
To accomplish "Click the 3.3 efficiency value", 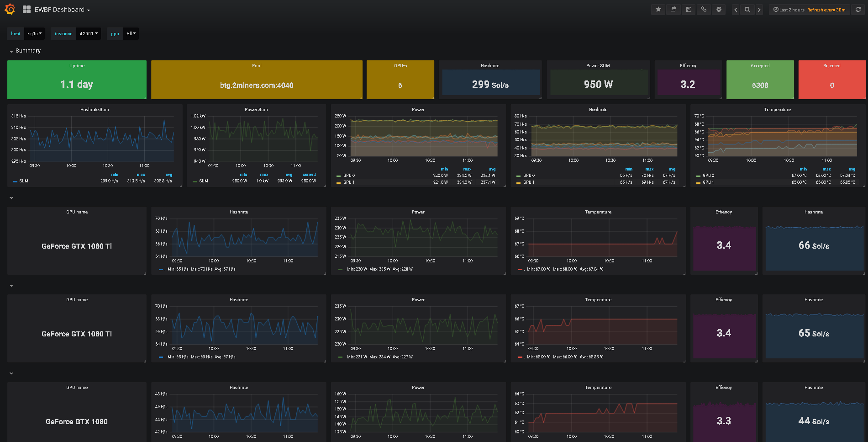I will pyautogui.click(x=724, y=421).
